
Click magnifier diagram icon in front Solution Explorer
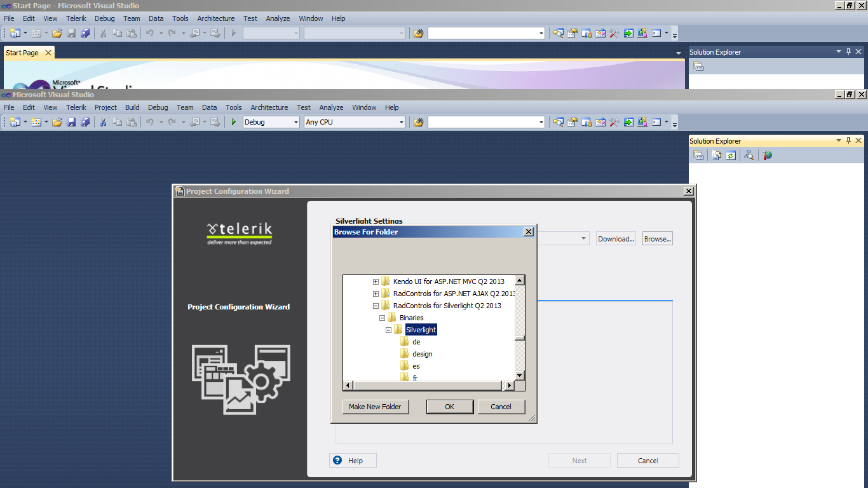(x=749, y=155)
